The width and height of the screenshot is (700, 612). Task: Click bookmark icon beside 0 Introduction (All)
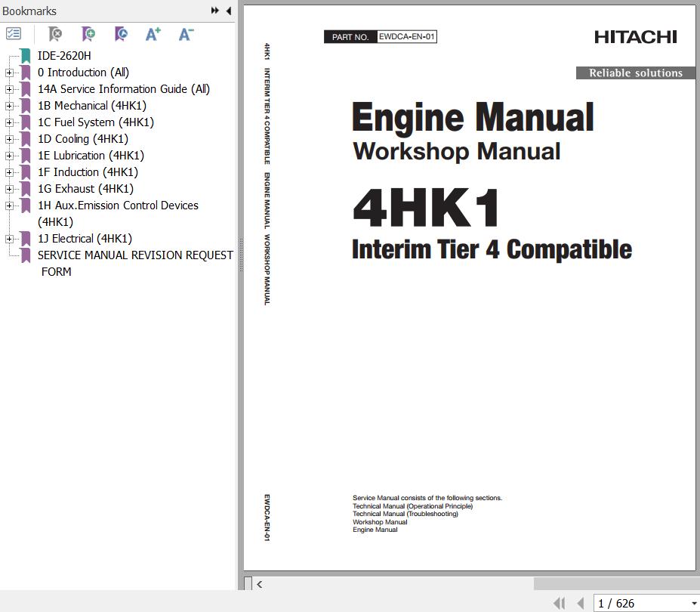(26, 73)
